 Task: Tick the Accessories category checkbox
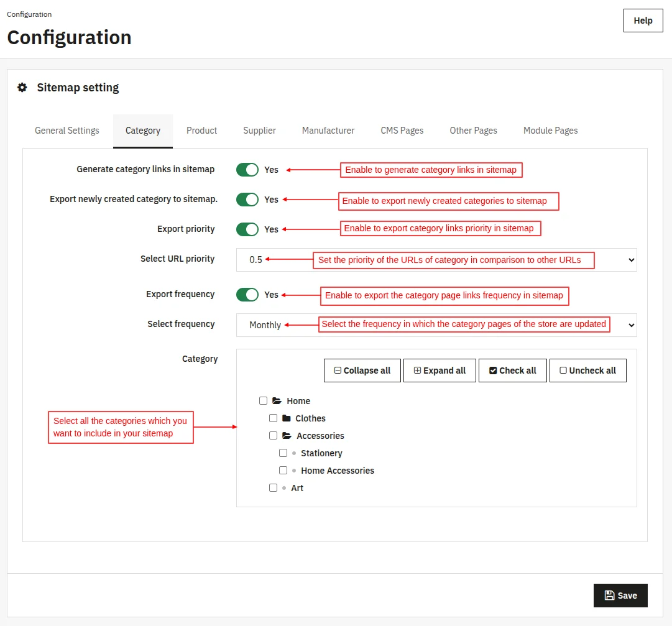273,436
